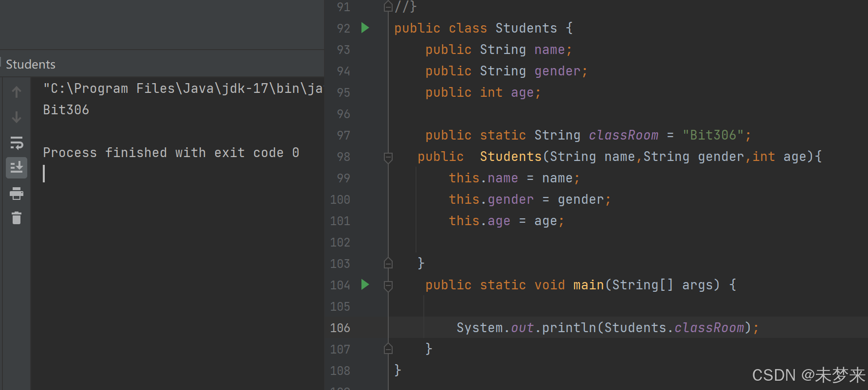Click this.age assignment line
The height and width of the screenshot is (390, 868).
click(506, 221)
